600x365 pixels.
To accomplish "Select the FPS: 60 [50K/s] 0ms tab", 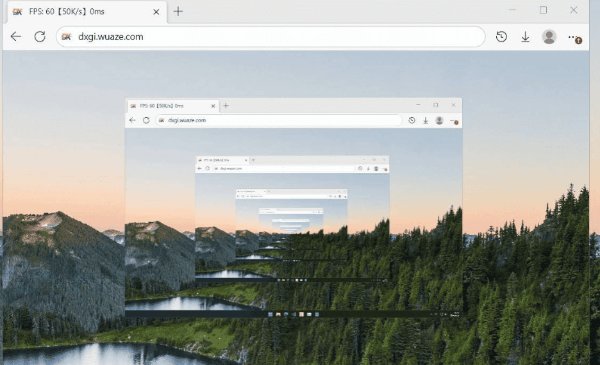I will click(87, 12).
